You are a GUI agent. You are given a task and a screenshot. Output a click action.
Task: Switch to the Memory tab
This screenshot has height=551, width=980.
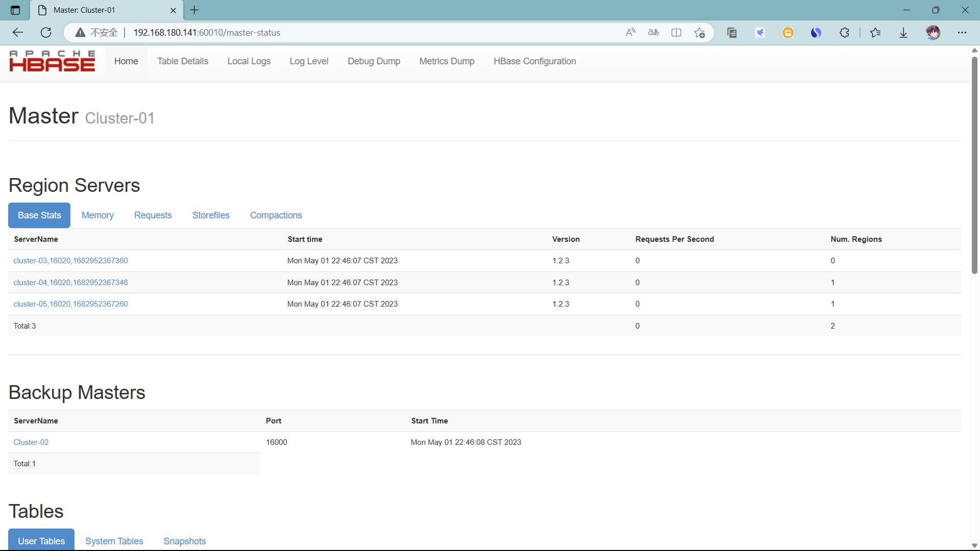click(97, 215)
